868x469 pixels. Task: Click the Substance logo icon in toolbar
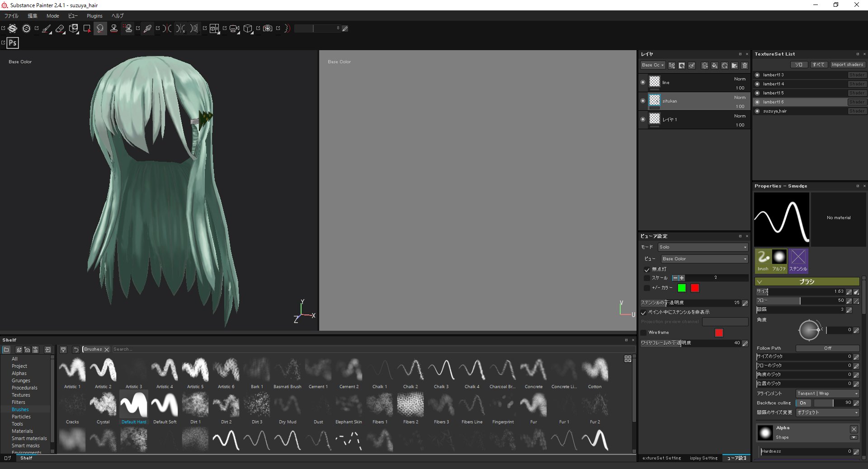tap(13, 29)
